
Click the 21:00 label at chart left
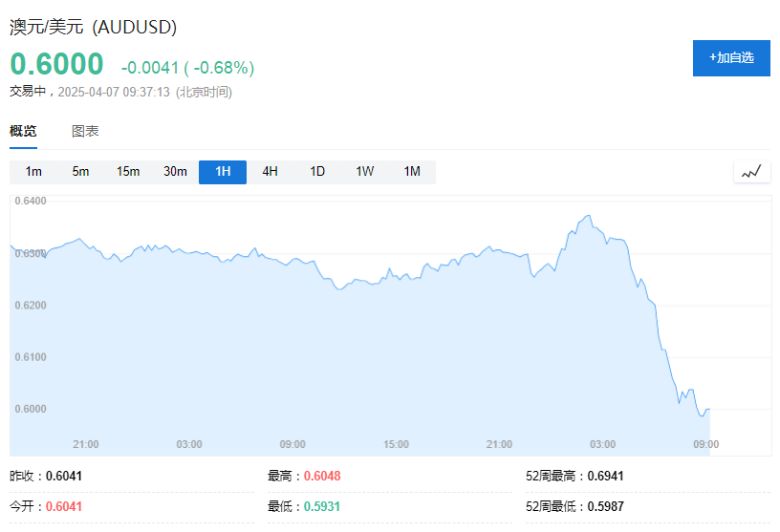[x=86, y=444]
